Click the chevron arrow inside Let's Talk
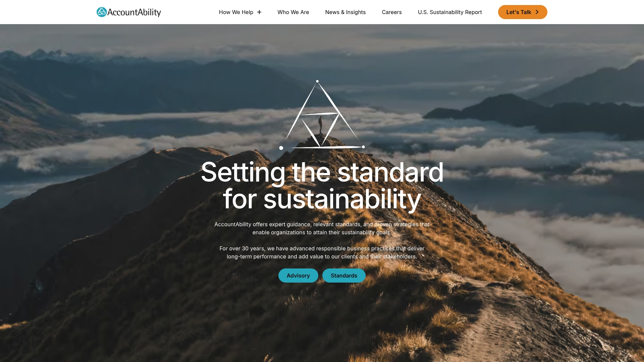This screenshot has height=362, width=644. pyautogui.click(x=537, y=12)
